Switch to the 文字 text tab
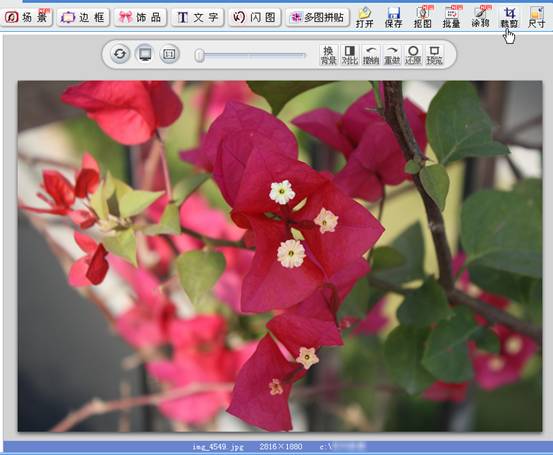This screenshot has height=455, width=553. click(198, 17)
